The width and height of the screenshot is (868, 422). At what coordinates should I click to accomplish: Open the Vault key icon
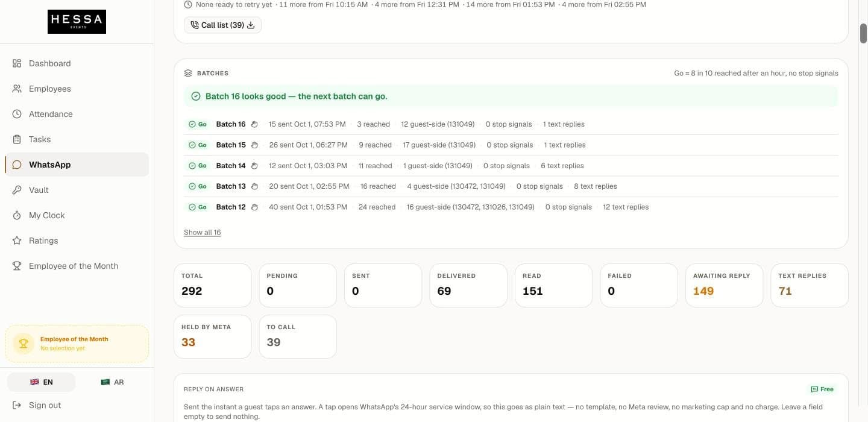coord(17,190)
